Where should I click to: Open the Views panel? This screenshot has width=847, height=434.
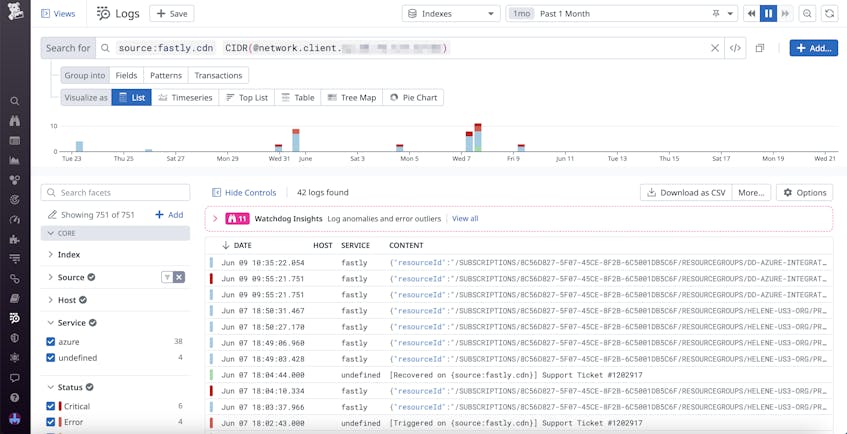pyautogui.click(x=58, y=14)
